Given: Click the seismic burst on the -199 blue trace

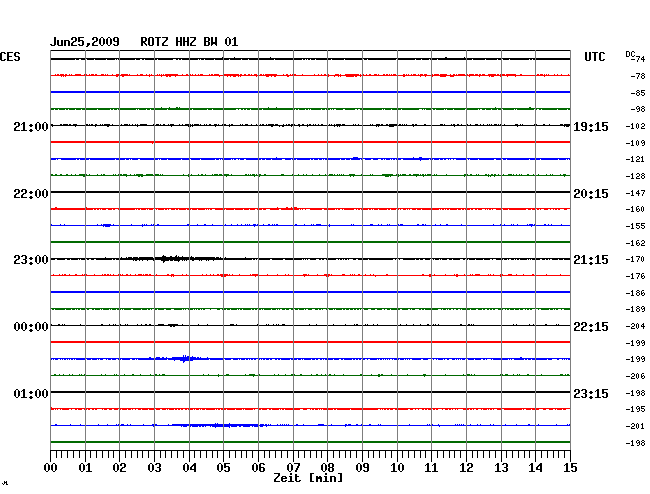Looking at the screenshot, I should 180,358.
